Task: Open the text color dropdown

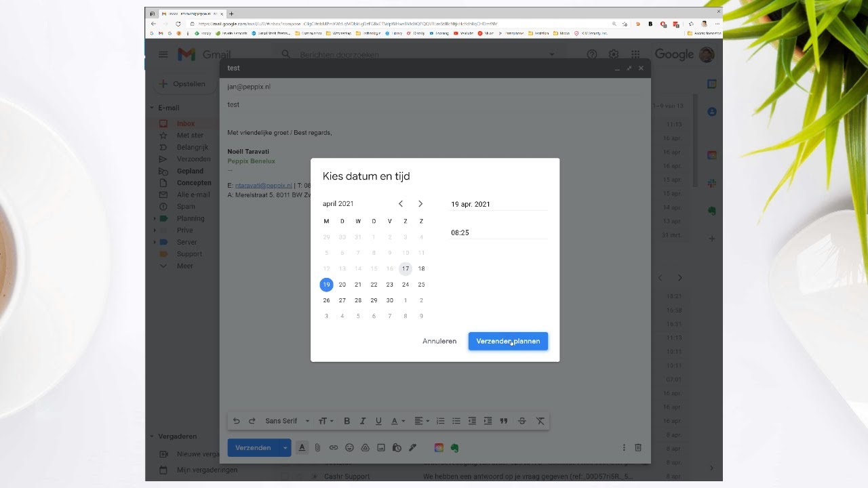Action: tap(398, 421)
